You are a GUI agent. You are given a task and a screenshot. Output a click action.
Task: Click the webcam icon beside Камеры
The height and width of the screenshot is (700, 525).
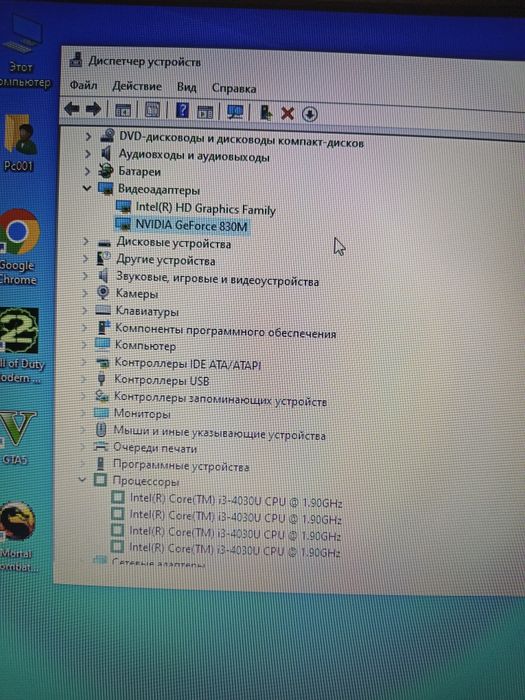[103, 293]
